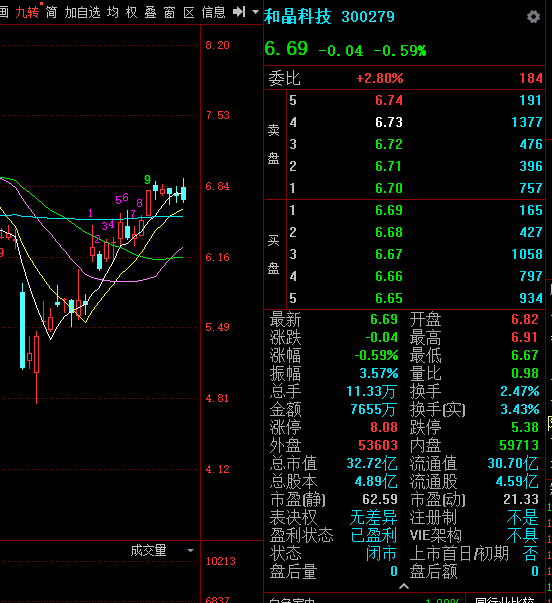Viewport: 552px width, 603px height.
Task: Select 叠 overlay stock tool
Action: click(x=150, y=12)
